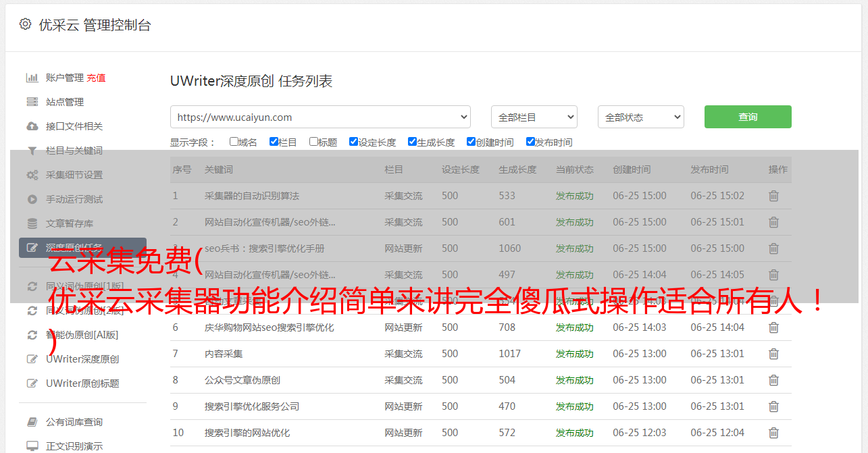Enable the 域名 field checkbox
The height and width of the screenshot is (453, 868).
pos(234,142)
